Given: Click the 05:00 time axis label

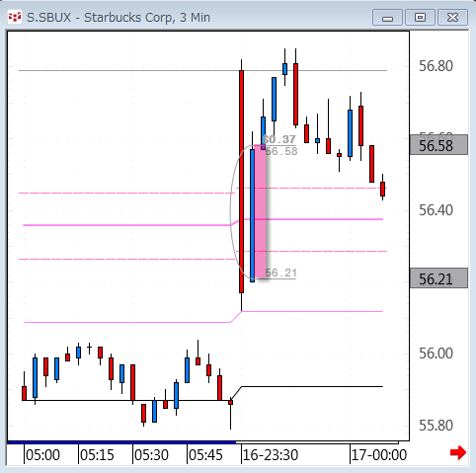Looking at the screenshot, I should 42,455.
